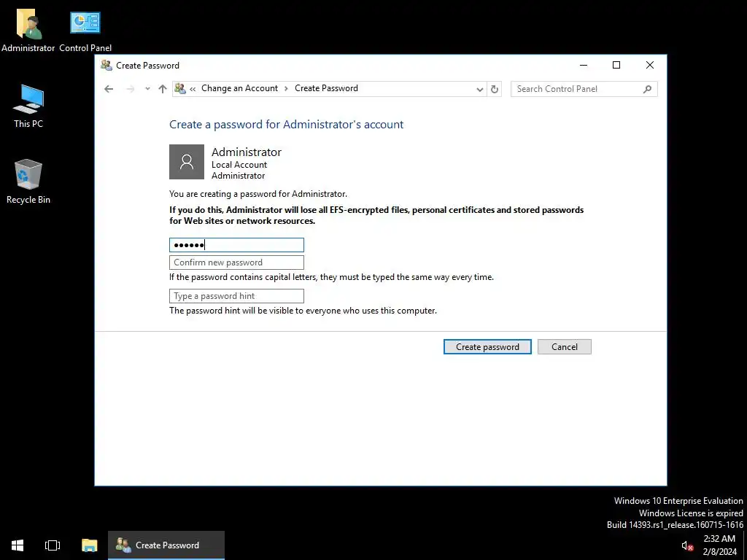Refresh the Create Password page
Image resolution: width=747 pixels, height=560 pixels.
click(x=495, y=89)
